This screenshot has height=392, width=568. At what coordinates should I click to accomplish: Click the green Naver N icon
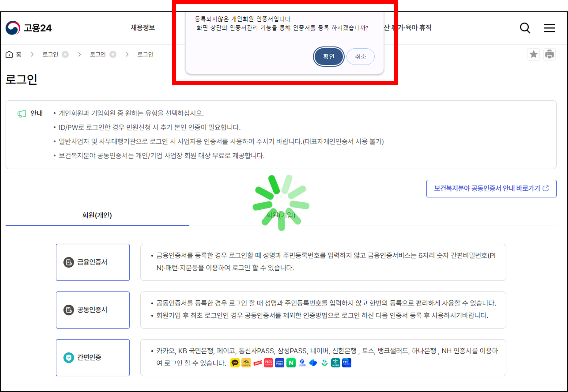coord(291,363)
